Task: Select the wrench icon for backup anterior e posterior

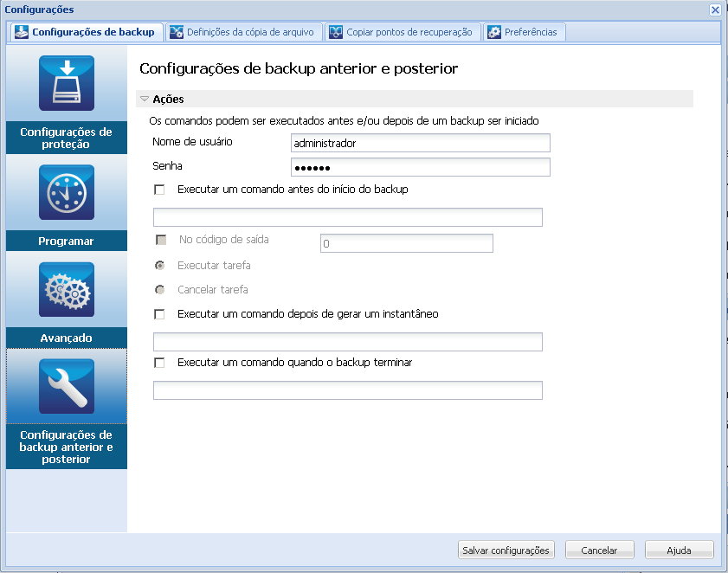Action: tap(66, 385)
